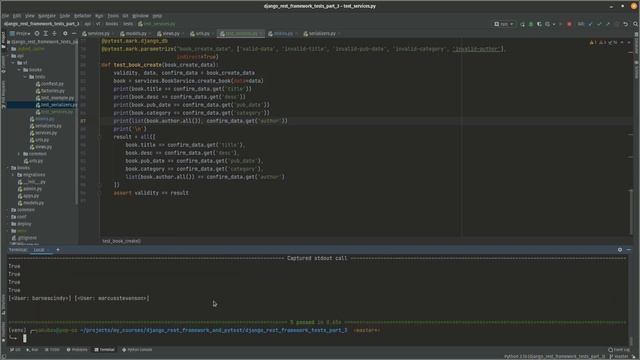The height and width of the screenshot is (360, 640).
Task: Open the Tools menu
Action: coord(113,16)
